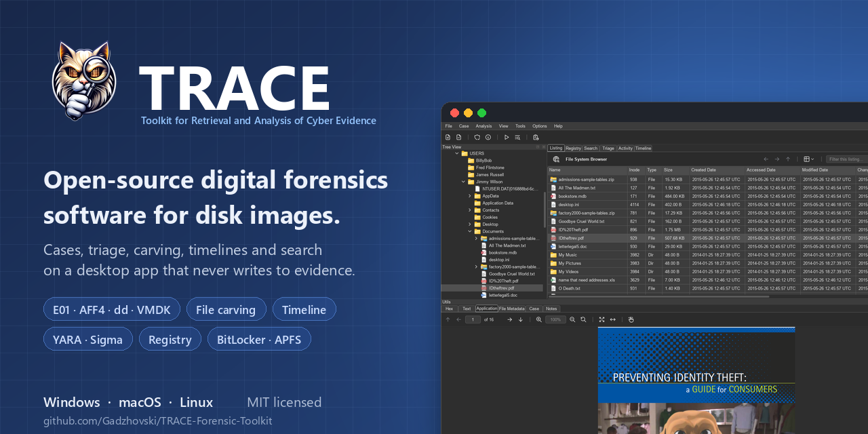The image size is (868, 434).
Task: Switch to the Registry tab
Action: point(574,148)
